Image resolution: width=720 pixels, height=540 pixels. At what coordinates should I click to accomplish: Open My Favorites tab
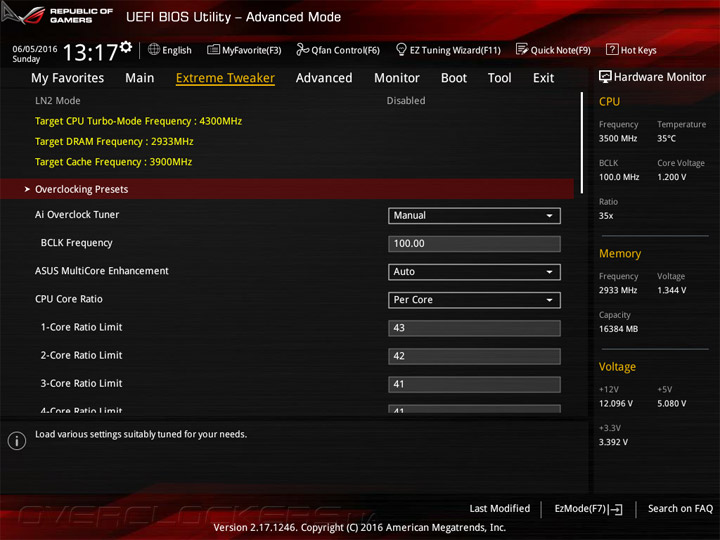point(68,78)
